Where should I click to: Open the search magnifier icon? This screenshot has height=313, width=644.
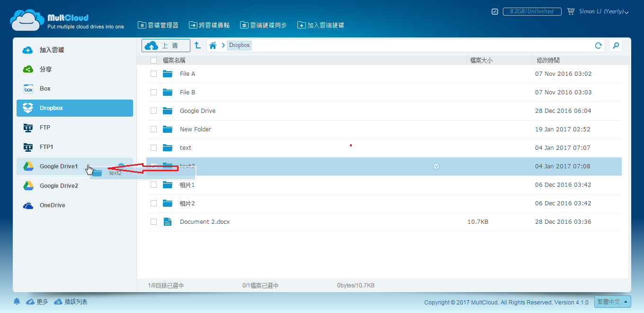click(x=616, y=46)
